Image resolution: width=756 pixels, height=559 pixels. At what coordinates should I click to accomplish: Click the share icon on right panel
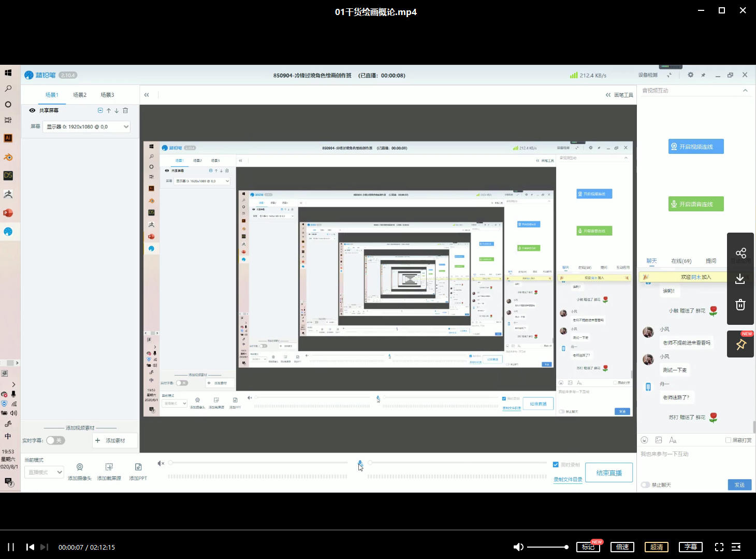click(x=740, y=253)
